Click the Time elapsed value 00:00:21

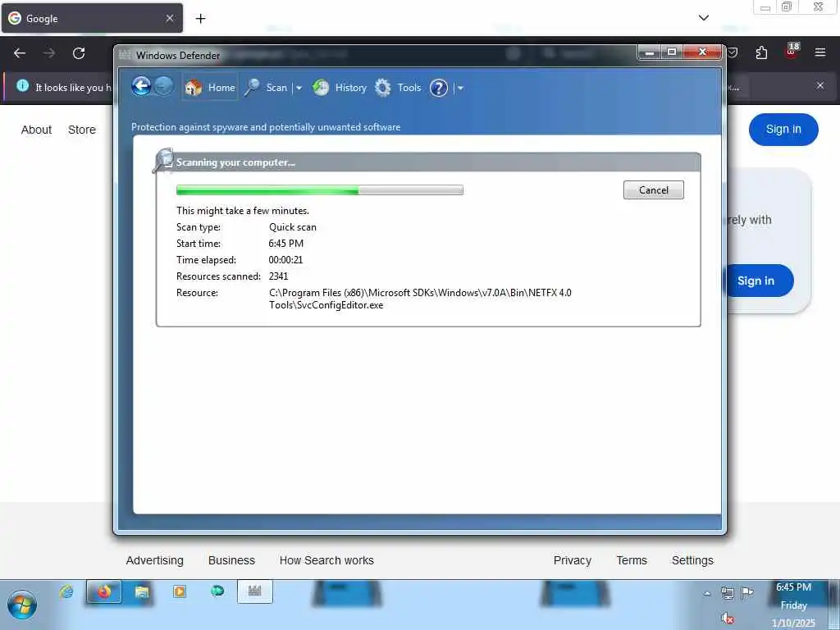(x=285, y=260)
